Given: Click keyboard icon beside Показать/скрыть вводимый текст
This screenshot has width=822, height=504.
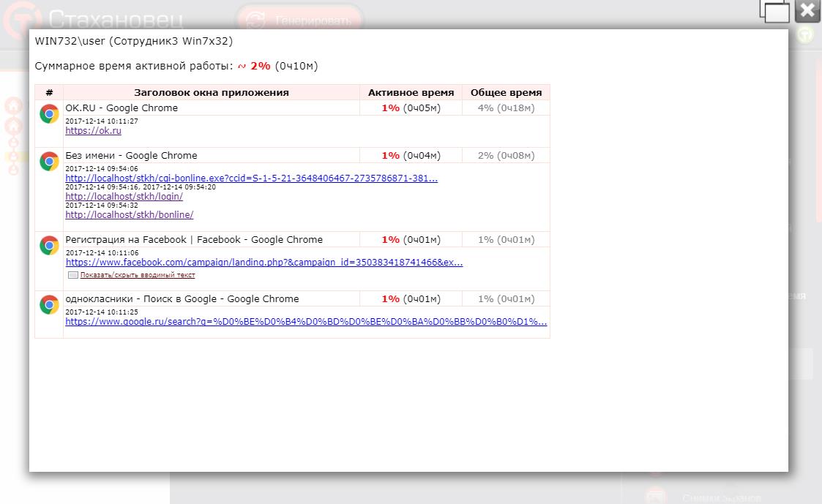Looking at the screenshot, I should click(x=73, y=275).
